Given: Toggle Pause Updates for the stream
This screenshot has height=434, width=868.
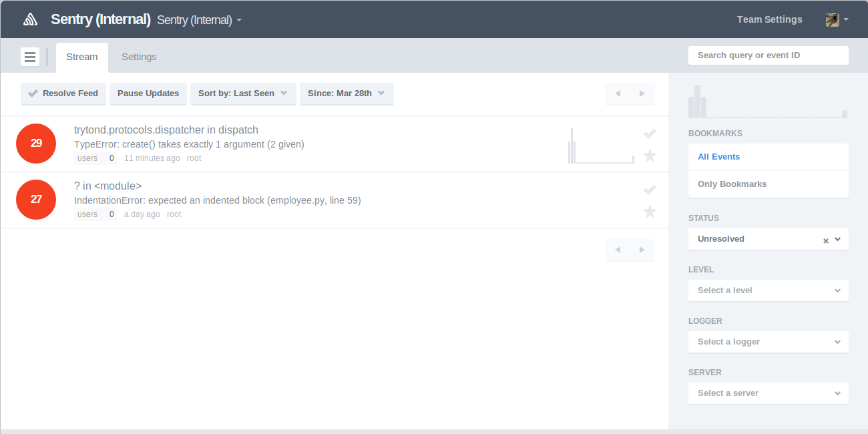Looking at the screenshot, I should click(x=148, y=93).
